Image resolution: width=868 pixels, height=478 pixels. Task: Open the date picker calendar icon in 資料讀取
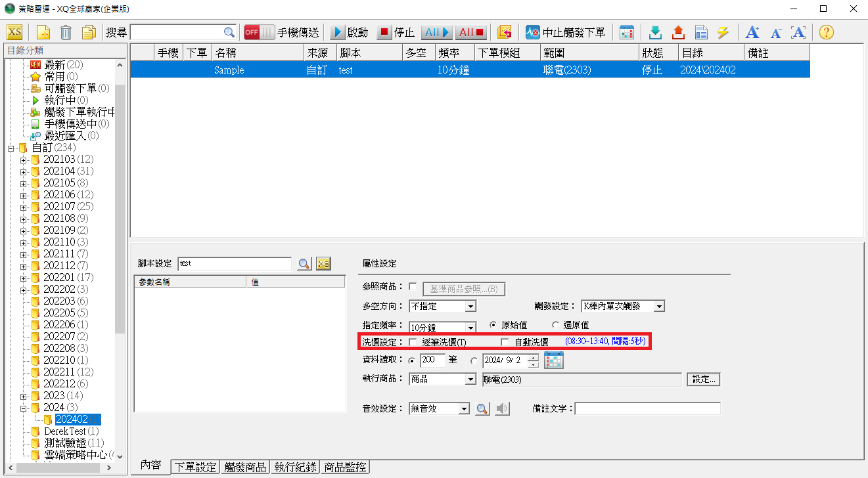[x=554, y=360]
